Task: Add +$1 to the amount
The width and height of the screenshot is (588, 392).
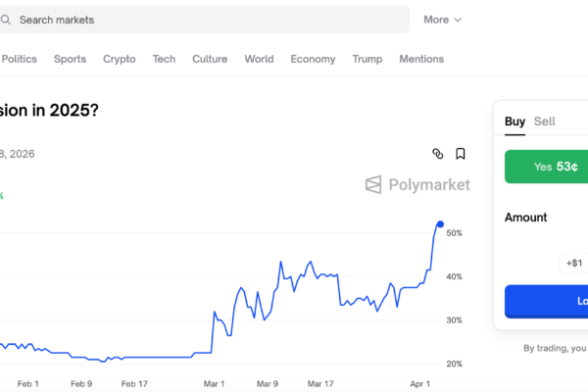Action: [x=573, y=263]
